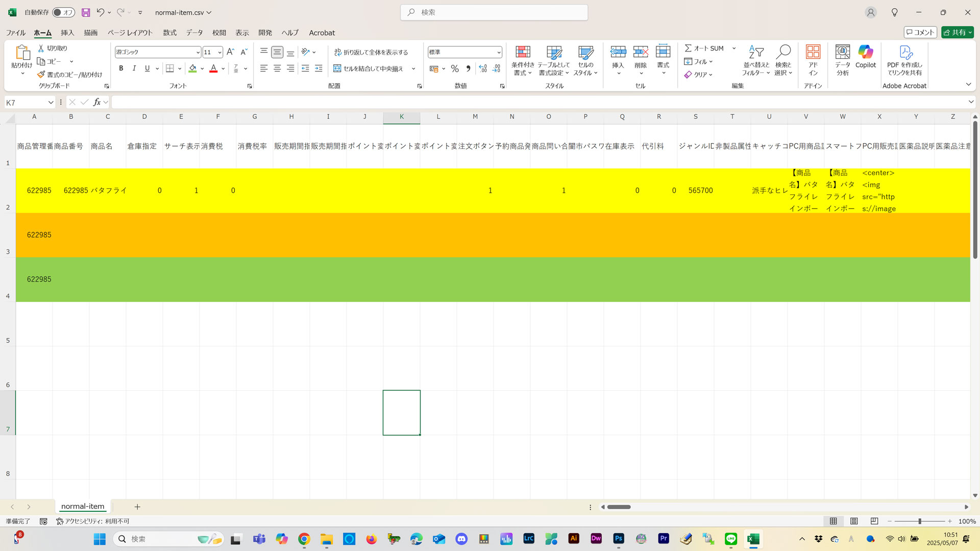Switch to the 数式 ribbon tab

pyautogui.click(x=169, y=33)
